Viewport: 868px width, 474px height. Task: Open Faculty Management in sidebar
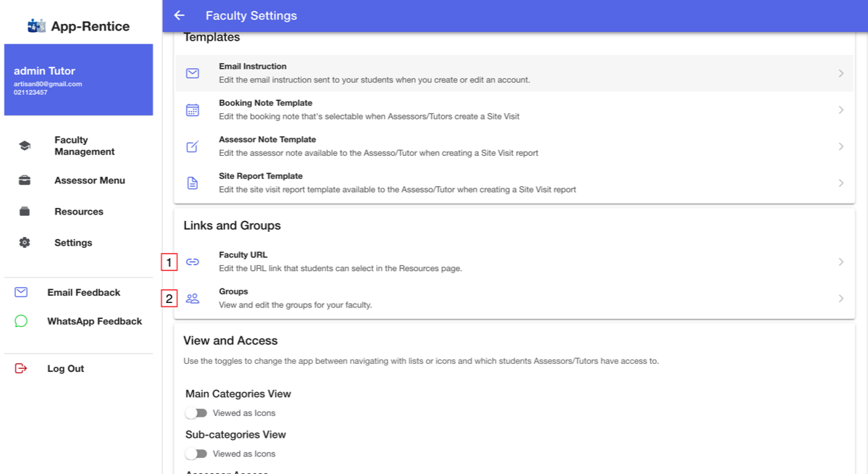tap(78, 146)
